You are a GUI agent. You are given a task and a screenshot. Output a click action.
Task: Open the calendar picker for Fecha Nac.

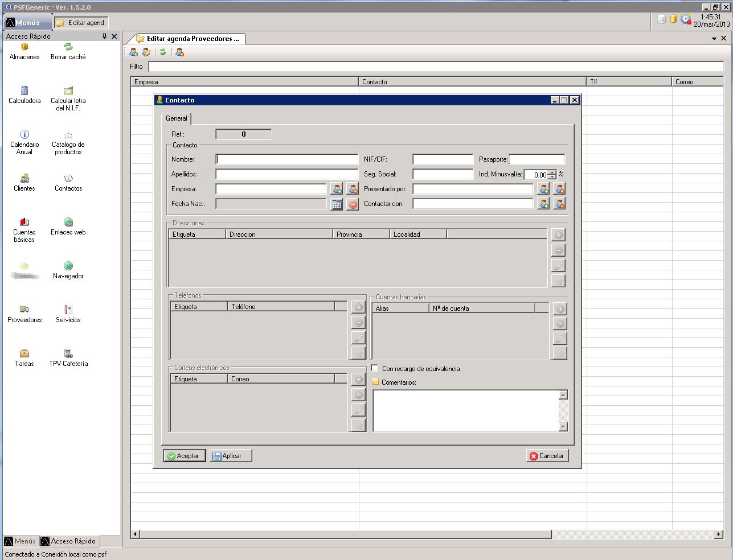point(337,204)
